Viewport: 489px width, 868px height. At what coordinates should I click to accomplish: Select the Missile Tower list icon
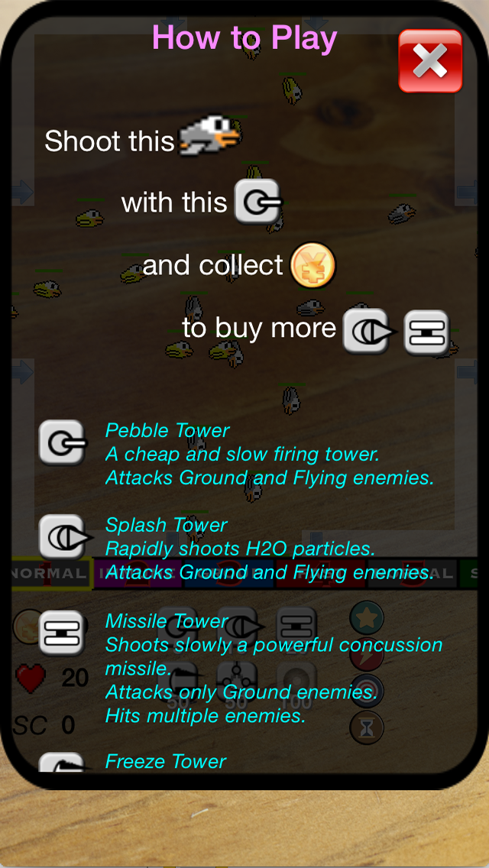tap(61, 633)
